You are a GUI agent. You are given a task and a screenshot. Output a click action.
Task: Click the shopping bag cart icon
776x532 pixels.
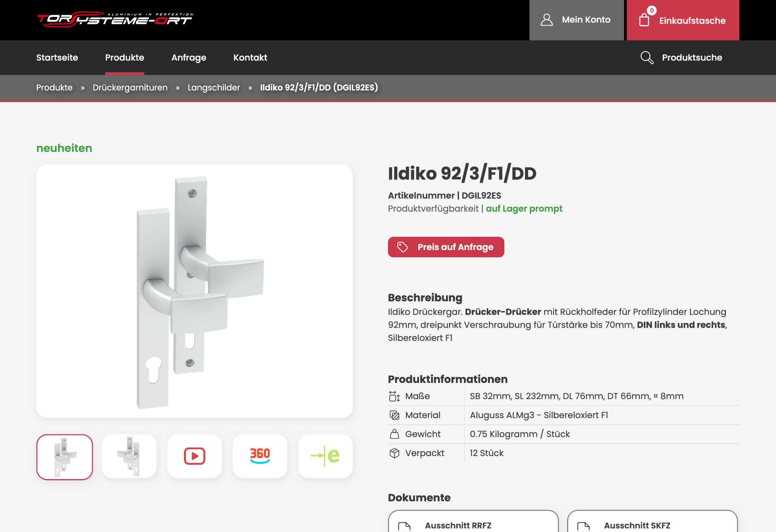click(644, 20)
